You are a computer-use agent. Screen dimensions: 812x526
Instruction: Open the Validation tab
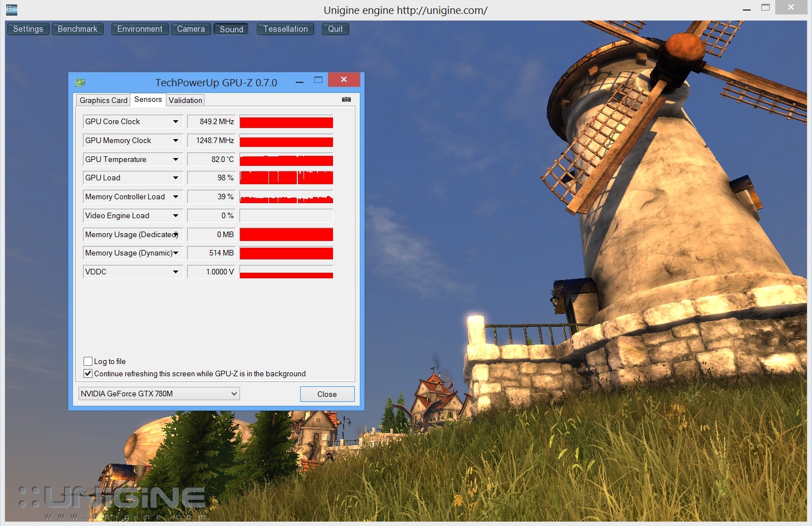[185, 100]
